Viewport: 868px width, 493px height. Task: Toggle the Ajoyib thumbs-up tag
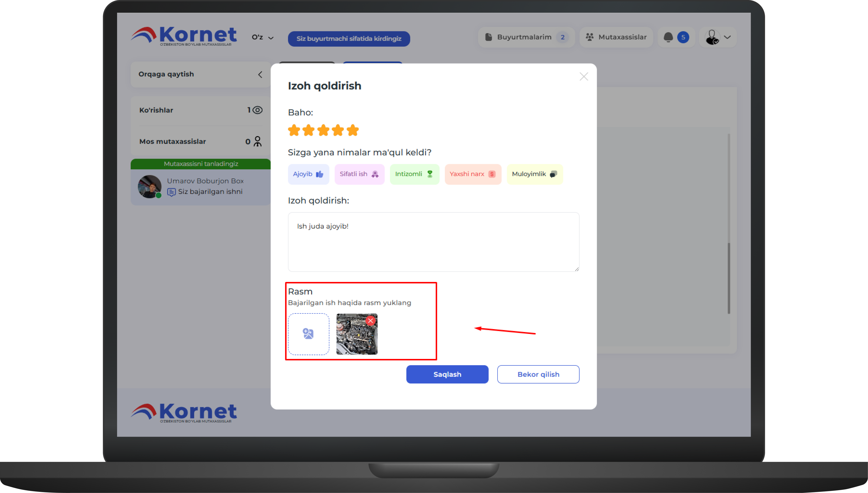click(308, 174)
